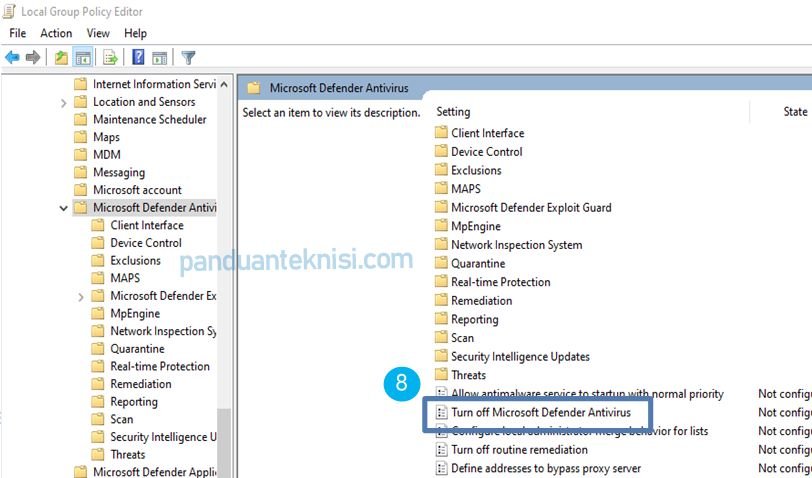Click policy icon beside Turn off routine remediation
The image size is (812, 478).
(x=441, y=450)
